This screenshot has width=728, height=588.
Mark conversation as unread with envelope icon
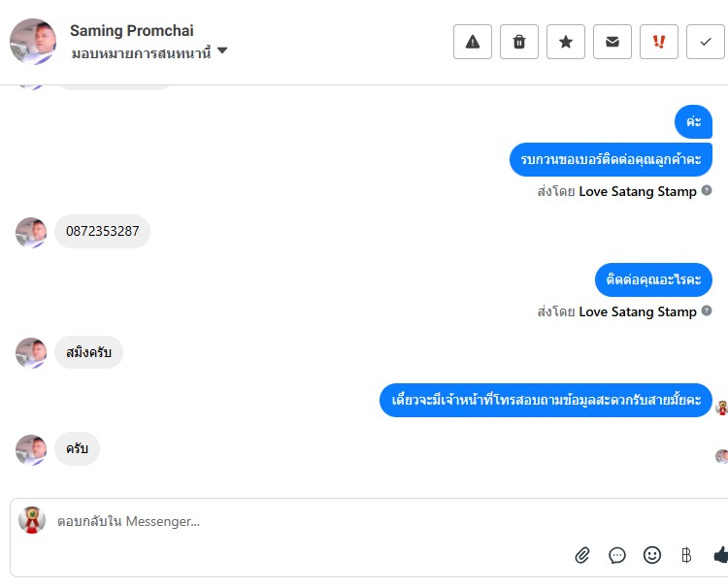(x=612, y=42)
